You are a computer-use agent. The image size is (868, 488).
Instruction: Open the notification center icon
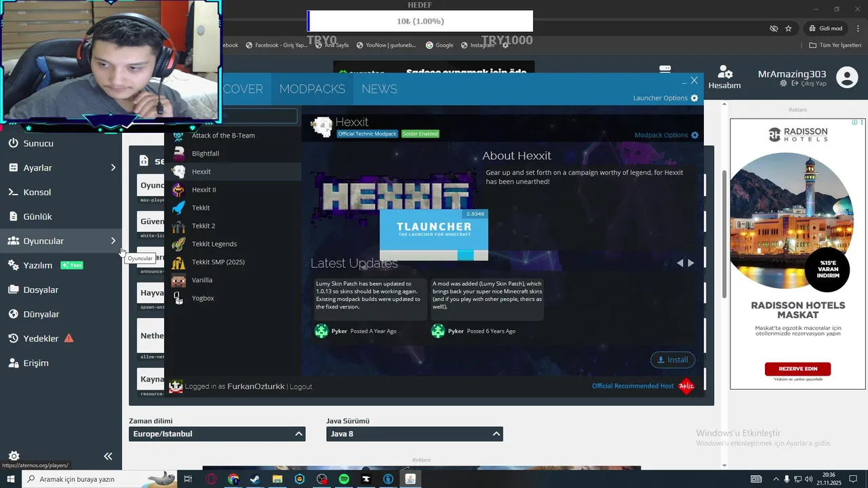point(853,479)
